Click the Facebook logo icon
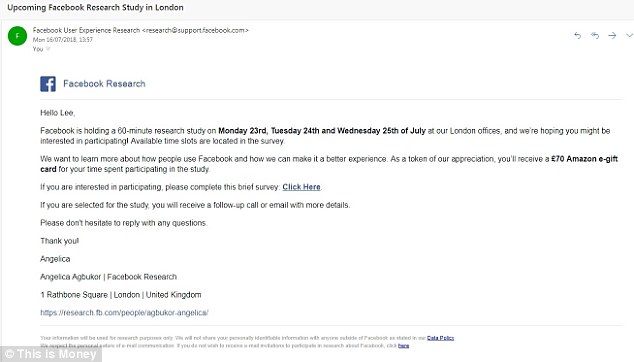634x362 pixels. click(x=48, y=84)
